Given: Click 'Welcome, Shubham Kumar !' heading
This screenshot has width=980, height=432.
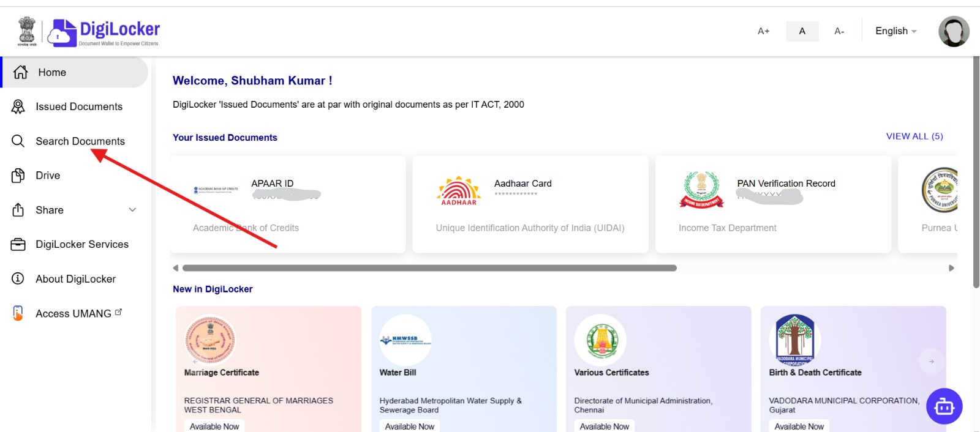Looking at the screenshot, I should tap(252, 81).
